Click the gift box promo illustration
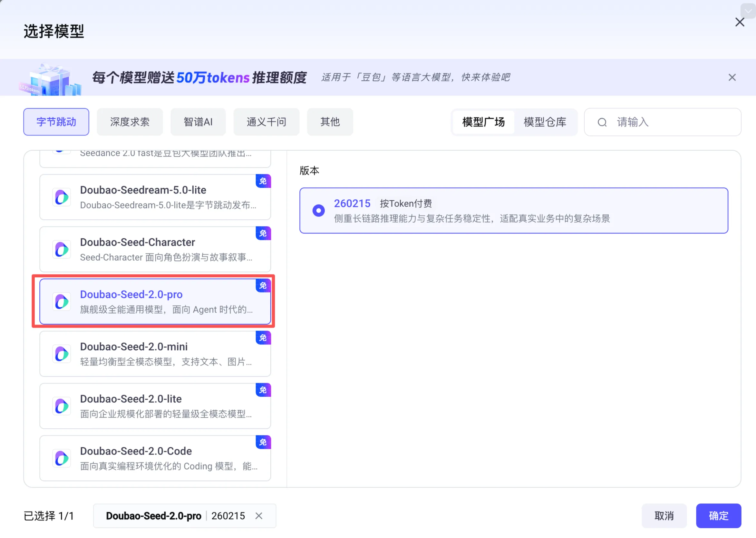The width and height of the screenshot is (756, 538). (51, 80)
